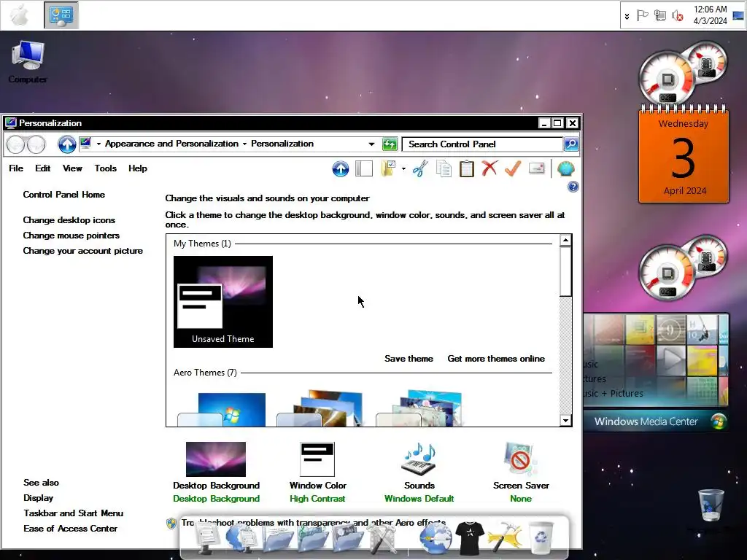Open the black T-shirt icon in dock
747x560 pixels.
470,538
